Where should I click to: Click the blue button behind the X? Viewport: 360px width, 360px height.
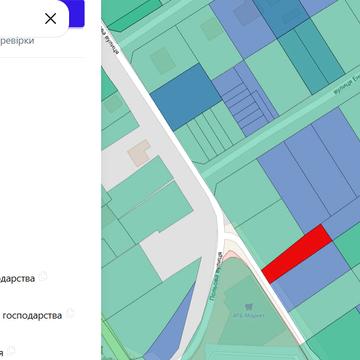[76, 13]
